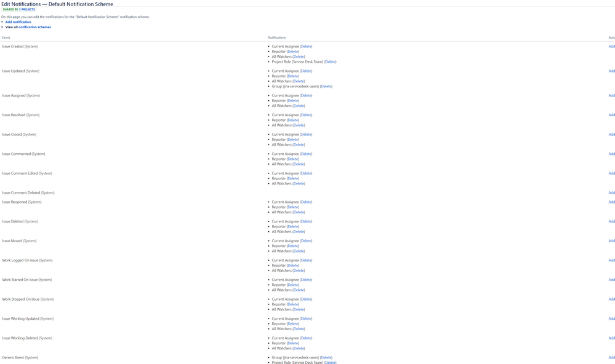The height and width of the screenshot is (364, 615).
Task: Delete Current Assignee from Issue Created
Action: click(306, 46)
